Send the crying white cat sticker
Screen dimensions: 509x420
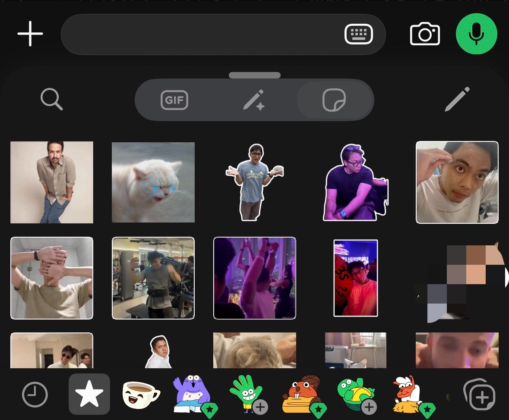(153, 182)
